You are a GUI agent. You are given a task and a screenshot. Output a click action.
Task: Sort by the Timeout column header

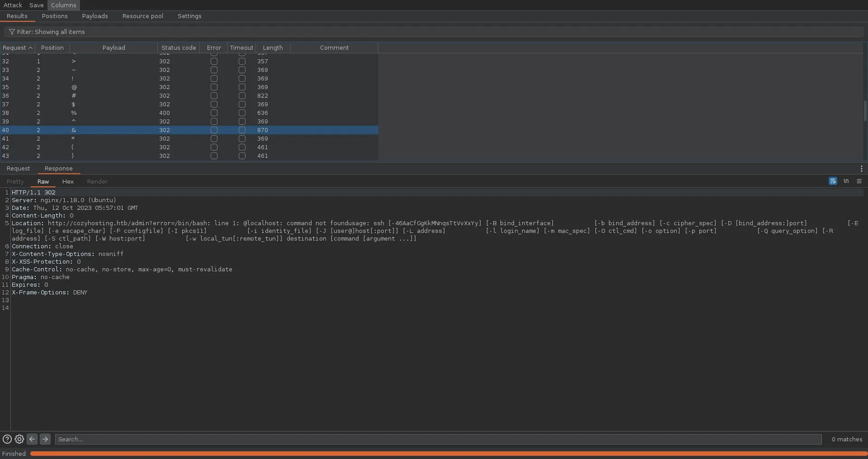point(241,48)
